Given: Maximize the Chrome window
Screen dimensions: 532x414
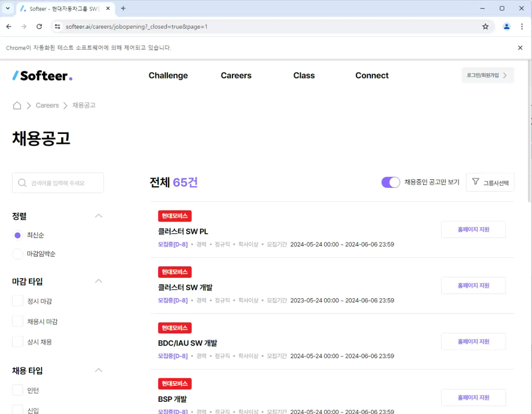Looking at the screenshot, I should (x=502, y=9).
